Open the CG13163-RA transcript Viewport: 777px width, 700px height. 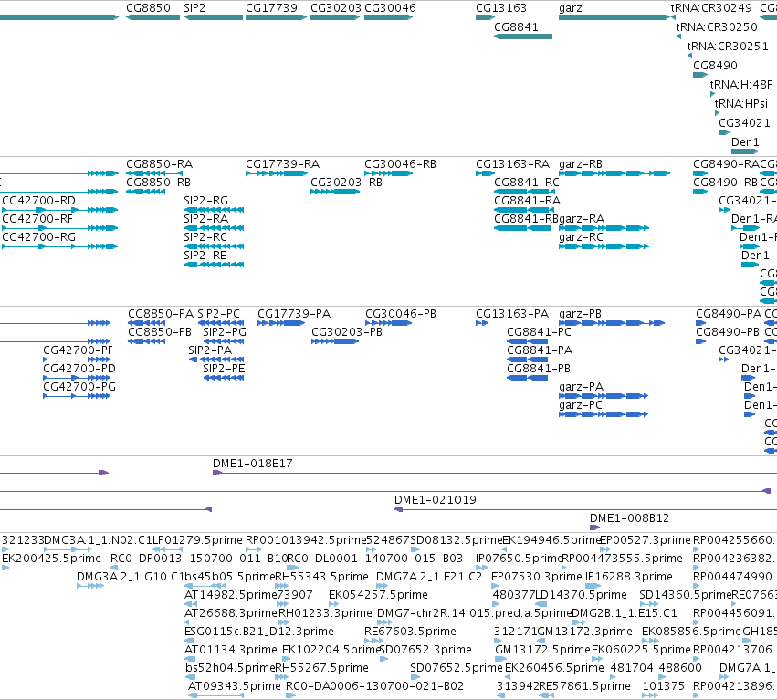[485, 173]
